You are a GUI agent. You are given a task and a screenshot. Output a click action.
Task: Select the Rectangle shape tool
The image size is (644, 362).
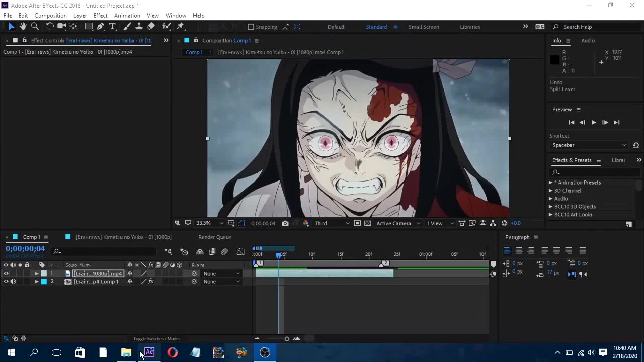click(89, 27)
